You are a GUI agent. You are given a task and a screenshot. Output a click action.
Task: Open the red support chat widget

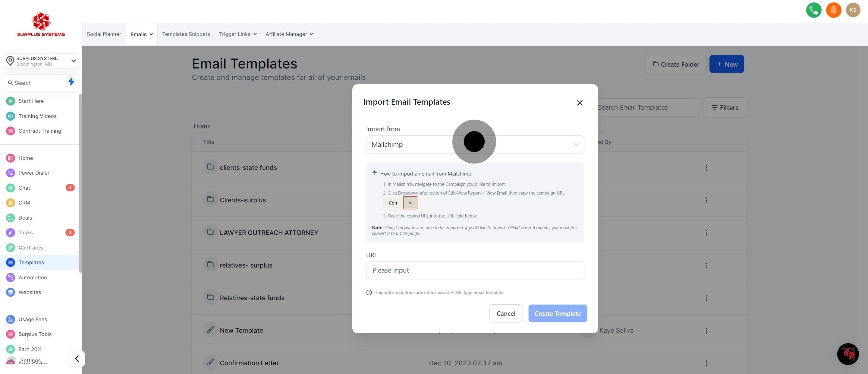pos(848,354)
